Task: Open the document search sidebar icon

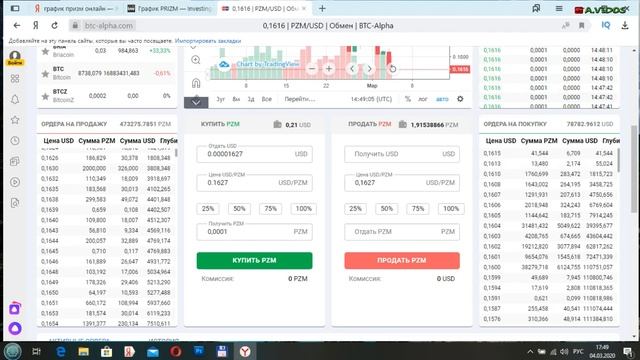Action: tap(15, 203)
